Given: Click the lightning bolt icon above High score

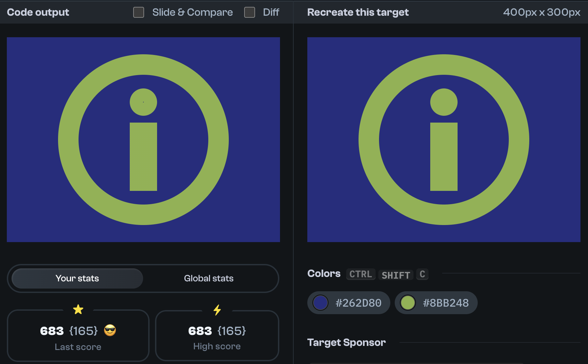Looking at the screenshot, I should point(217,310).
